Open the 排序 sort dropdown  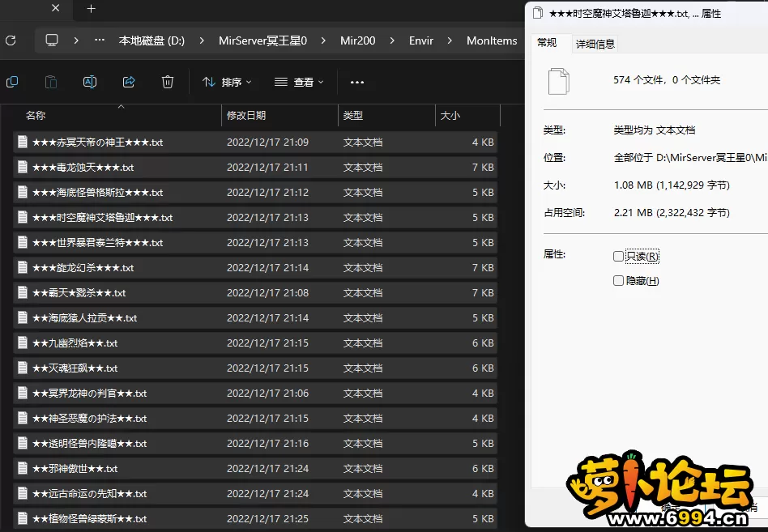pyautogui.click(x=227, y=83)
